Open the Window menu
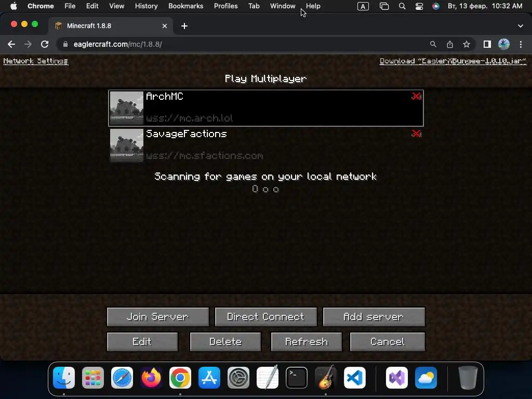The width and height of the screenshot is (532, 399). [x=283, y=6]
